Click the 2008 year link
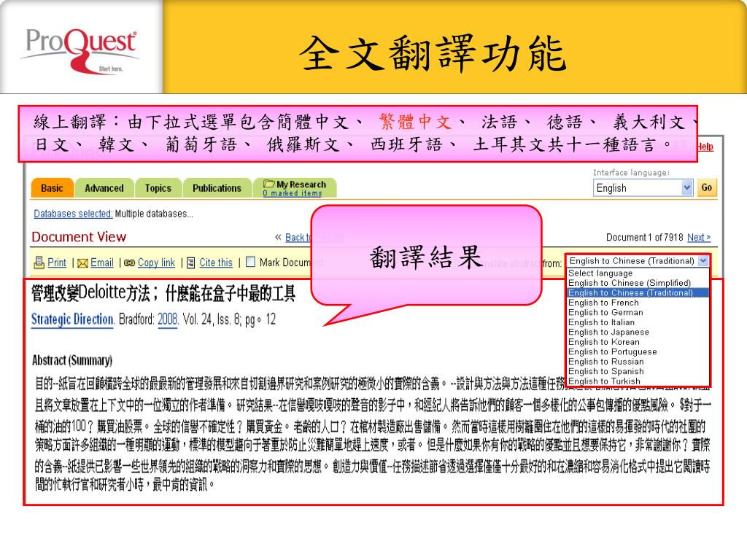747x560 pixels. click(x=167, y=319)
